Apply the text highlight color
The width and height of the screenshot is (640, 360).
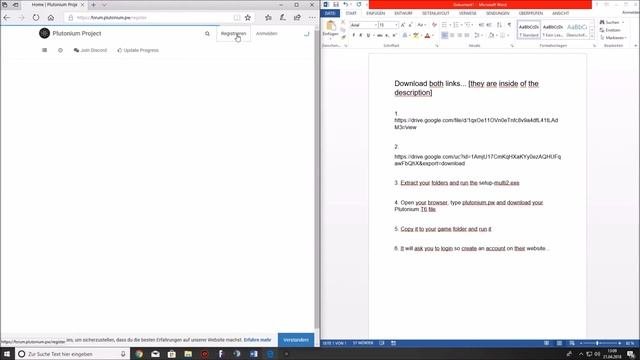click(416, 36)
